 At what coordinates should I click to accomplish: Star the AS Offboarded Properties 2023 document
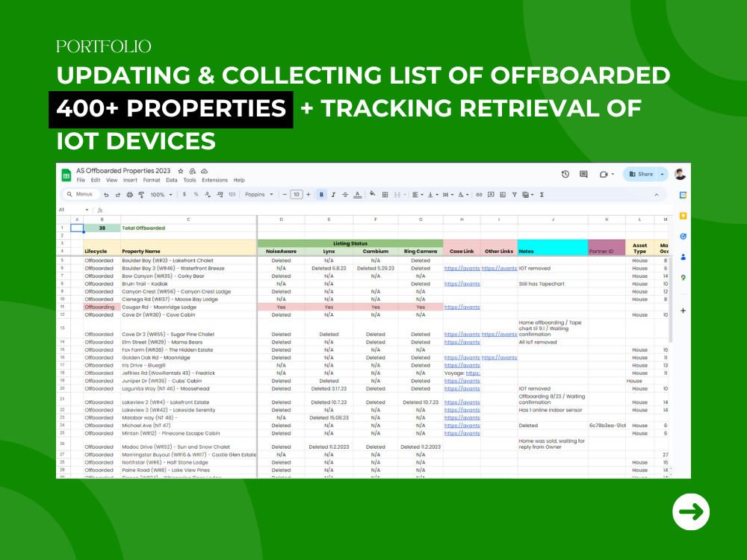coord(181,171)
